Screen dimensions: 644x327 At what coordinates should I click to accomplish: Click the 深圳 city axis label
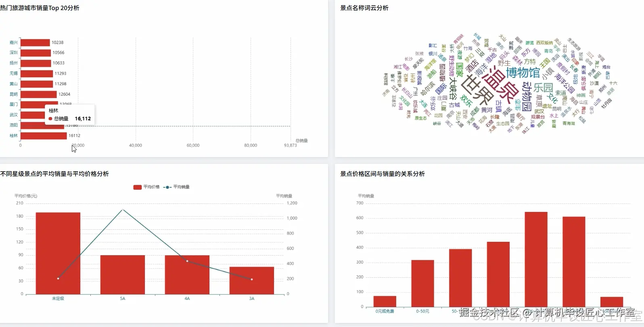pos(14,52)
